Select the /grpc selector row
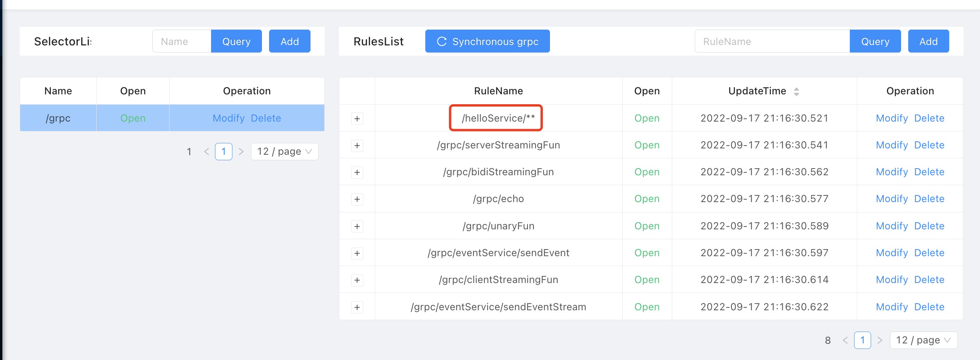 pos(172,118)
